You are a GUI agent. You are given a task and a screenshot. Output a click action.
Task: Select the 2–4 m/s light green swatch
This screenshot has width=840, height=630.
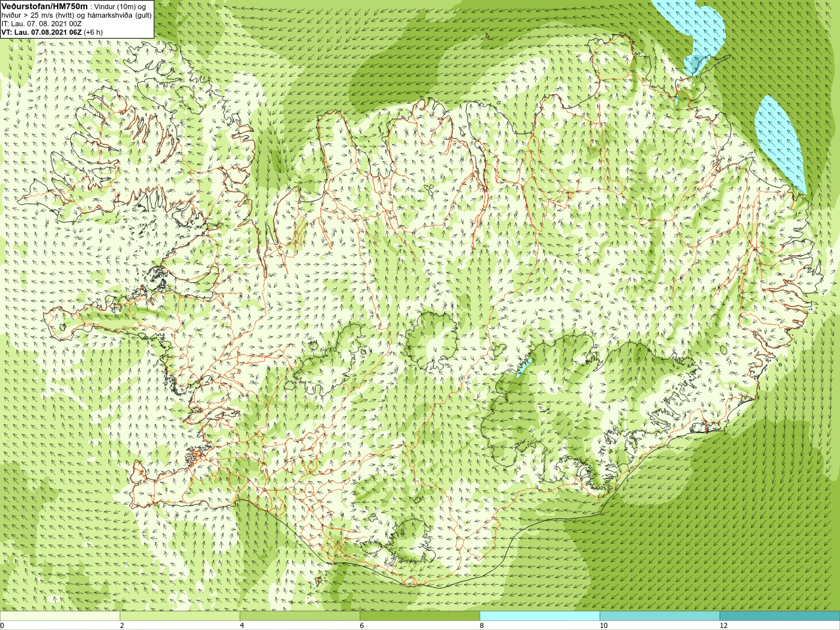[180, 616]
